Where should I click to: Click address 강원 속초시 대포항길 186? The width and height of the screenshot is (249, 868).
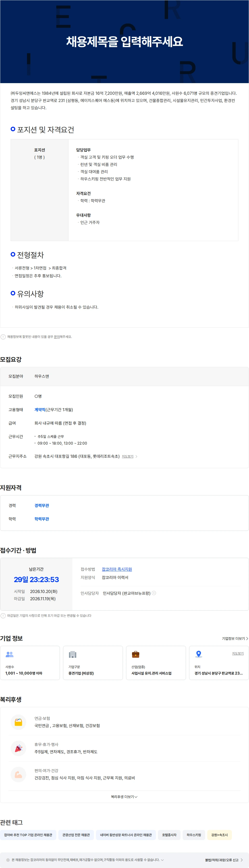77,456
